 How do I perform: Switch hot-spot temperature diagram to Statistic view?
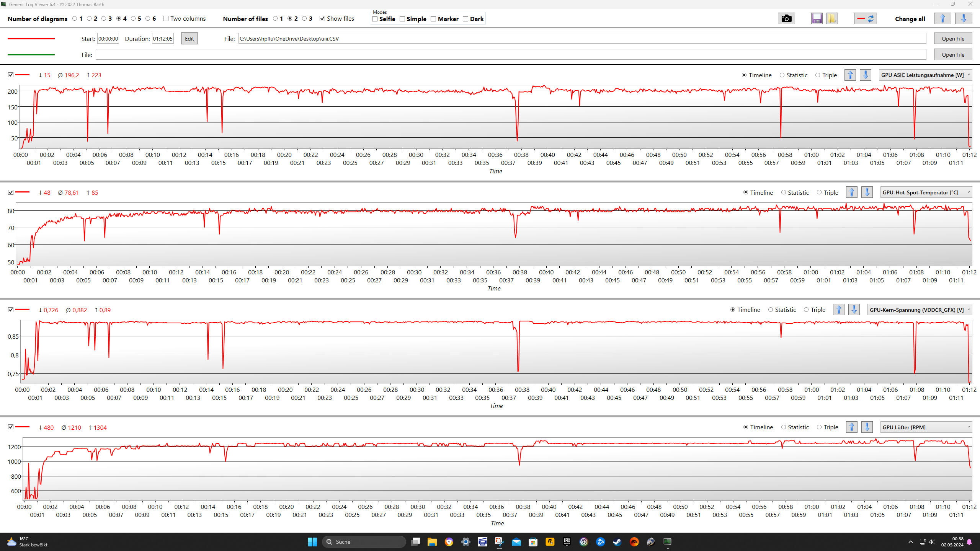click(784, 192)
